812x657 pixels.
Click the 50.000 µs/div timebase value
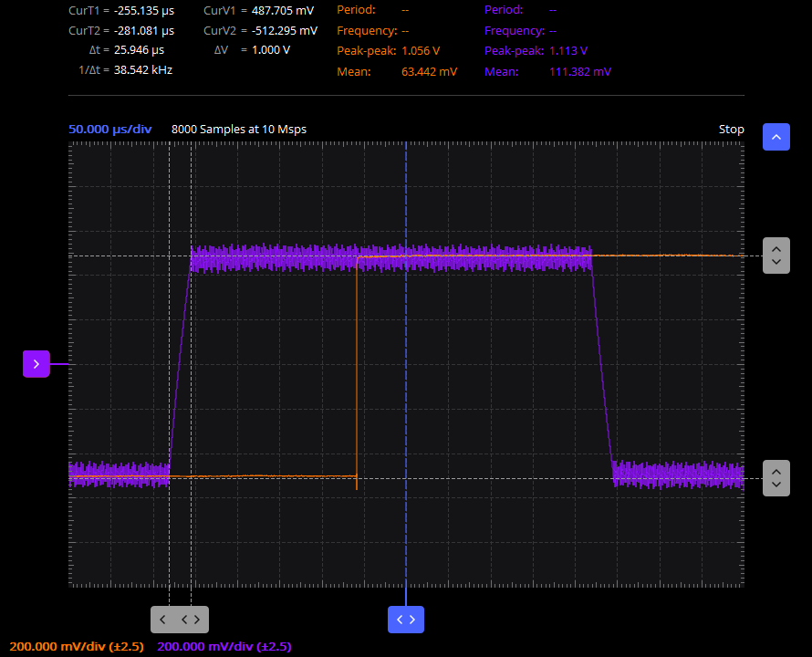pyautogui.click(x=109, y=129)
